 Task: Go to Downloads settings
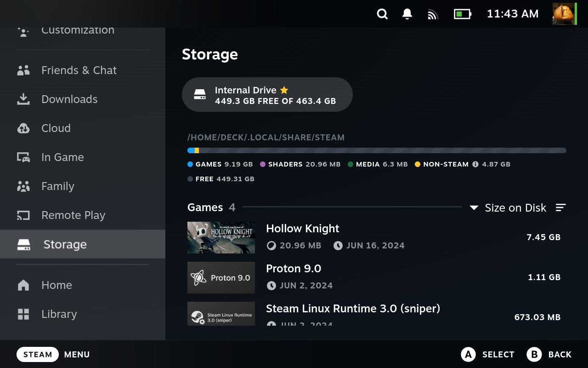pos(83,99)
